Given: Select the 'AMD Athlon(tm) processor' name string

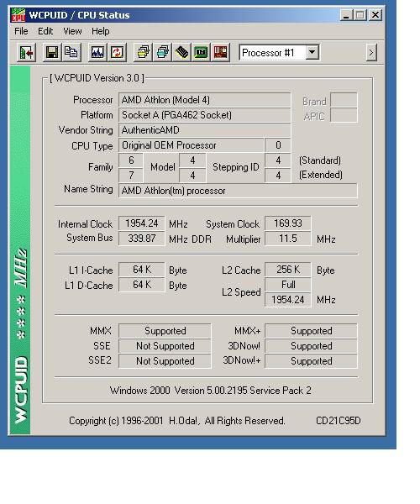Looking at the screenshot, I should tap(238, 191).
